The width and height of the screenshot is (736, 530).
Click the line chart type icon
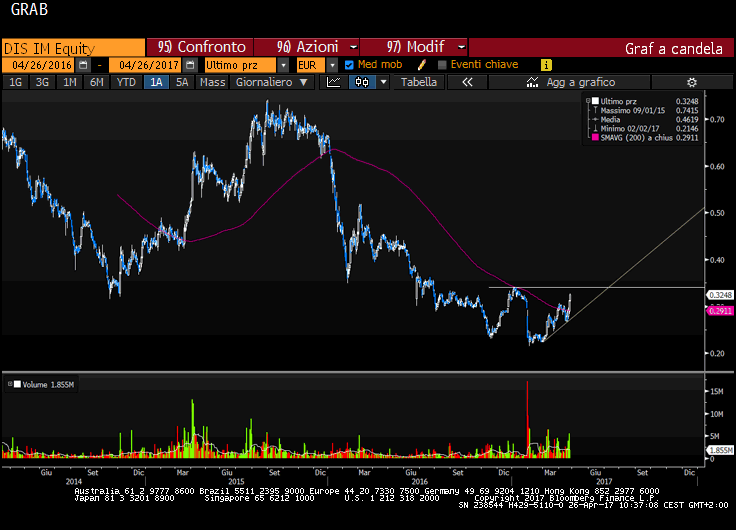point(334,82)
